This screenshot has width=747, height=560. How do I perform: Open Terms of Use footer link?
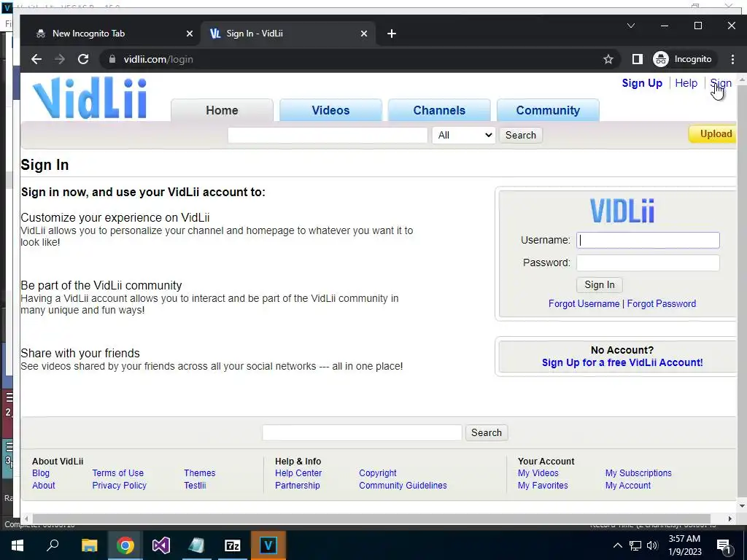(117, 472)
